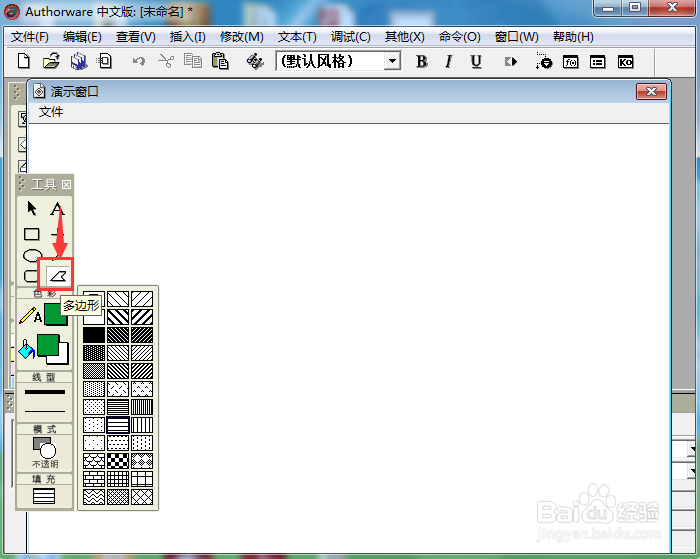Screen dimensions: 700x559
Task: Close the 工具 toolbox panel
Action: click(x=66, y=184)
